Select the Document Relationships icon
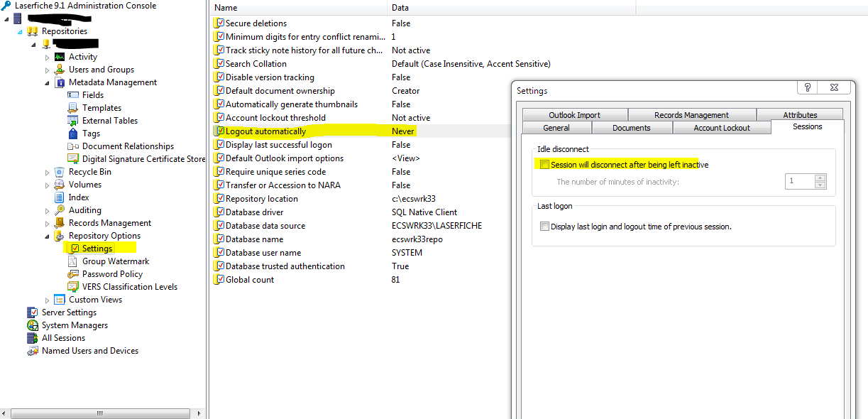 (x=73, y=146)
